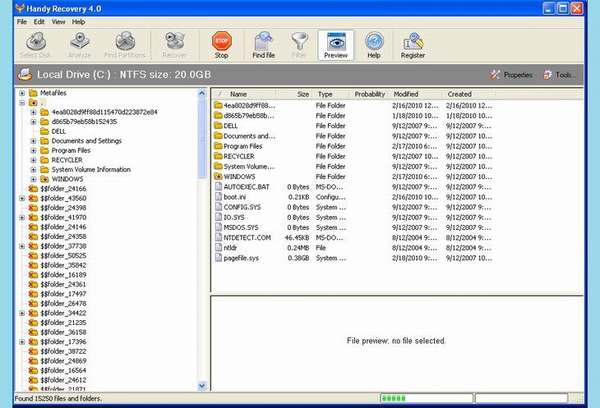Viewport: 600px width, 408px height.
Task: Open the Help toolbar icon
Action: (x=374, y=44)
